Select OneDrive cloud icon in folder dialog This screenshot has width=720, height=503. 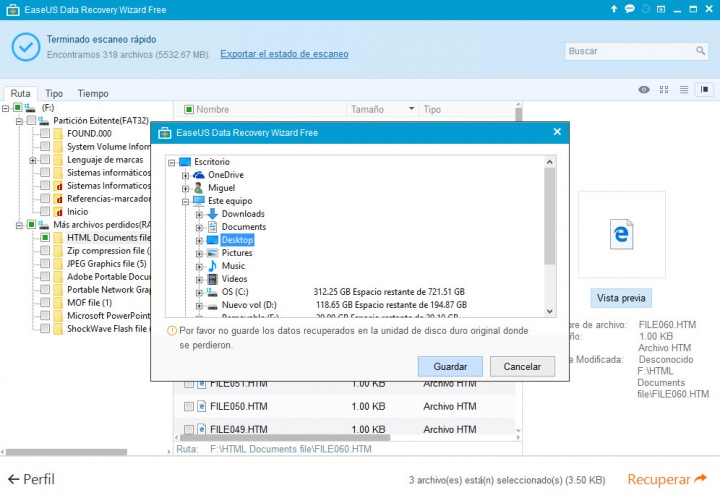198,175
